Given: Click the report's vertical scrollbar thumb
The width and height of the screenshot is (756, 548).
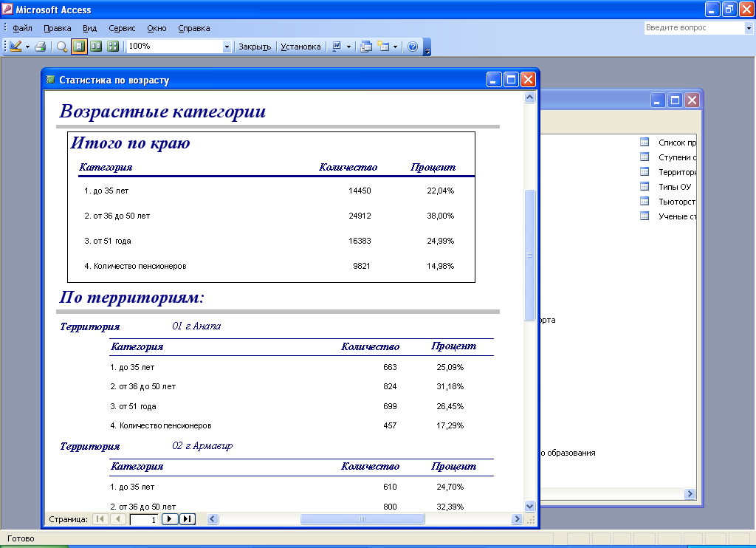Looking at the screenshot, I should click(529, 256).
